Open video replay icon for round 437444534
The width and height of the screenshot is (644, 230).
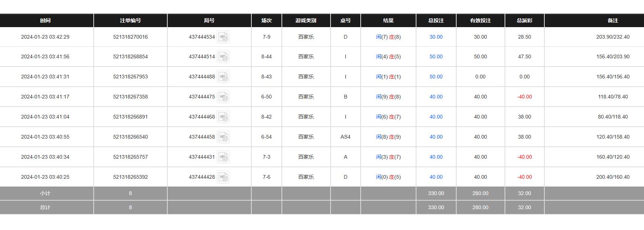click(223, 37)
